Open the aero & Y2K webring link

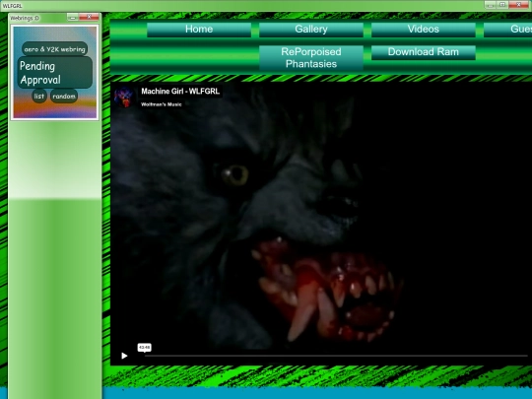(54, 49)
